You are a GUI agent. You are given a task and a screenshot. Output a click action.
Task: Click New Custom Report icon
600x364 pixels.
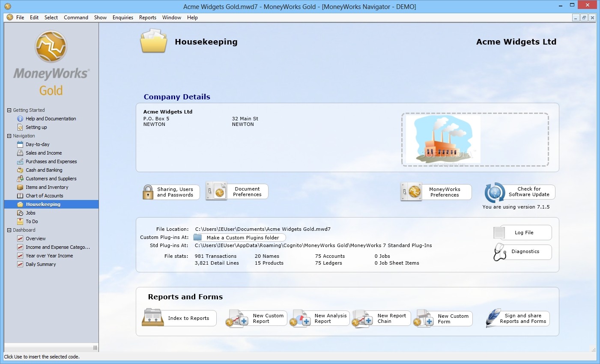tap(237, 319)
